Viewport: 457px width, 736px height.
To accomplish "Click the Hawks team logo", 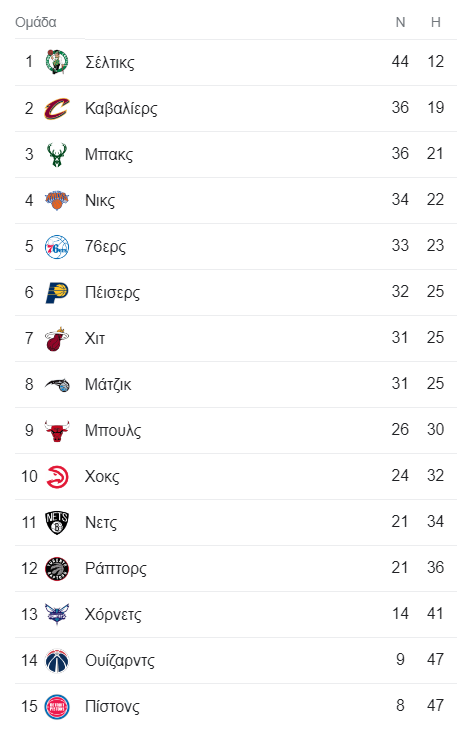I will tap(57, 476).
